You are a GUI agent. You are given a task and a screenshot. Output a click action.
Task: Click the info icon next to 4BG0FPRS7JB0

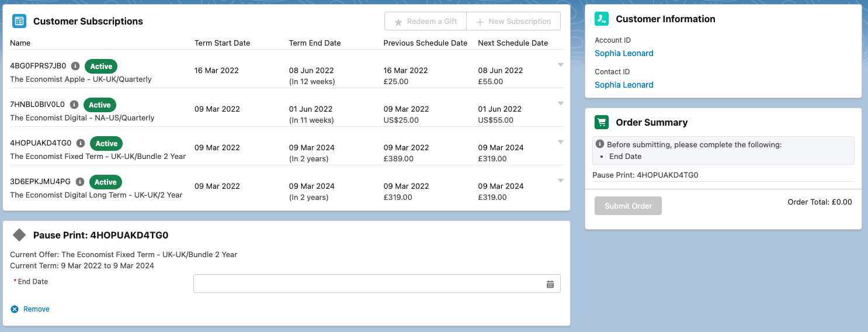(x=75, y=66)
